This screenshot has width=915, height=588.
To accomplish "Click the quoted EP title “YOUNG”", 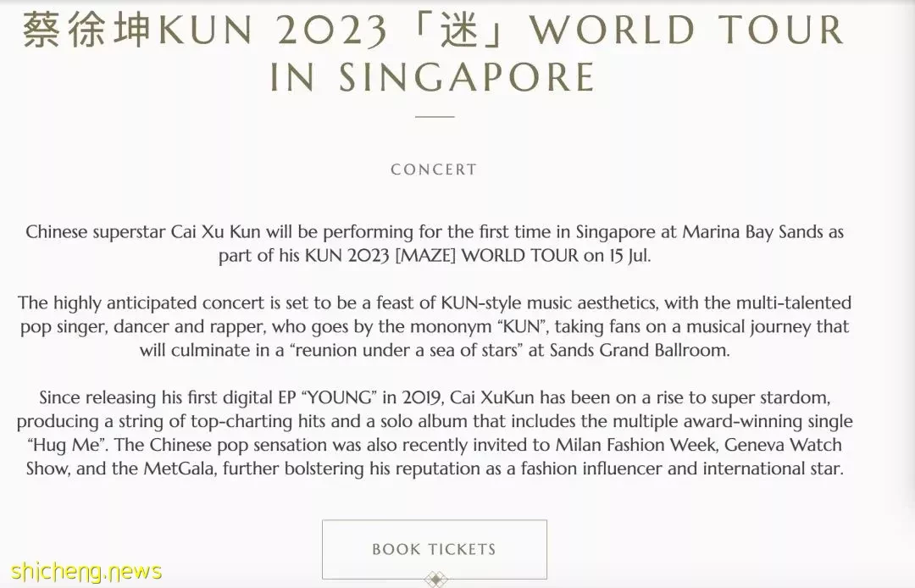I will coord(339,397).
